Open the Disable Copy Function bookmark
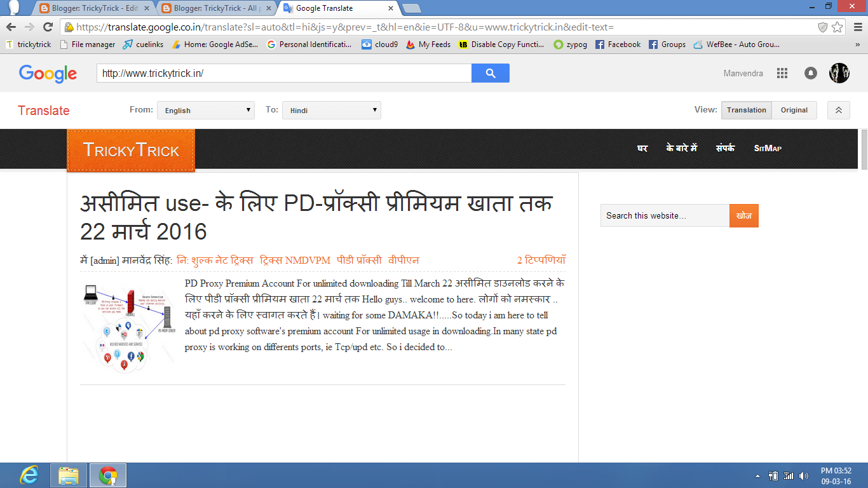 point(502,44)
